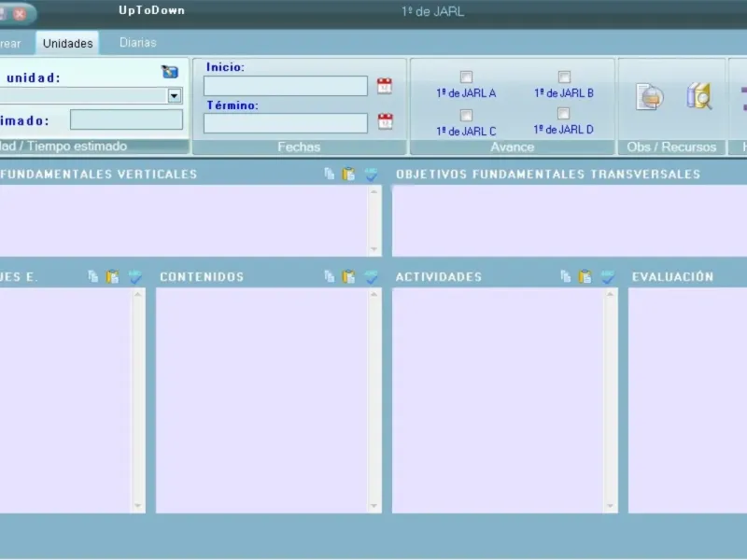Screen dimensions: 747x560
Task: Enable the 1º de JARL D checkbox
Action: pyautogui.click(x=563, y=113)
